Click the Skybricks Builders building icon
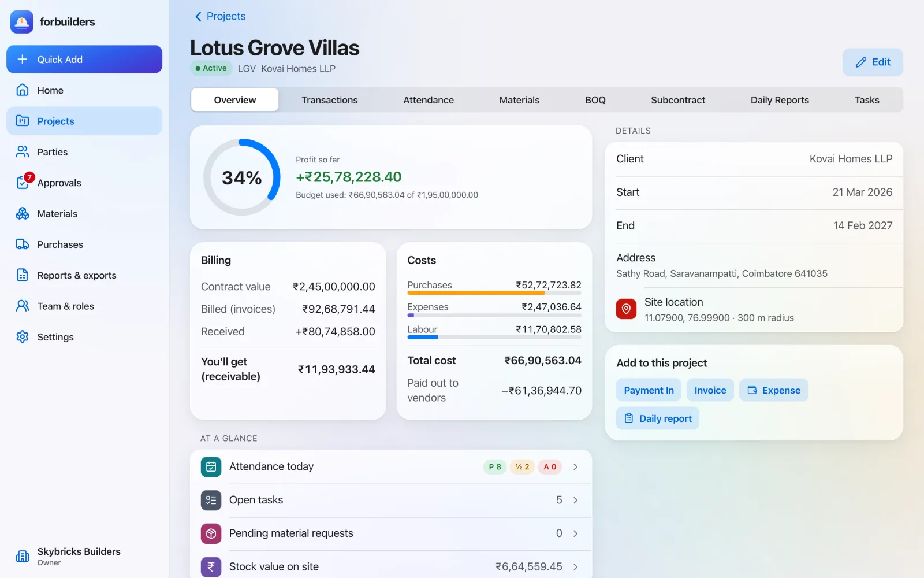This screenshot has height=578, width=924. tap(23, 557)
